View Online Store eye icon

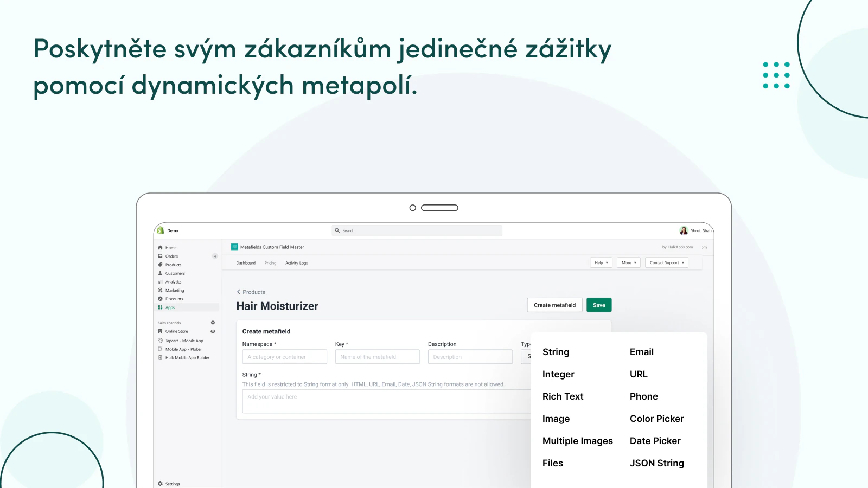(x=213, y=331)
